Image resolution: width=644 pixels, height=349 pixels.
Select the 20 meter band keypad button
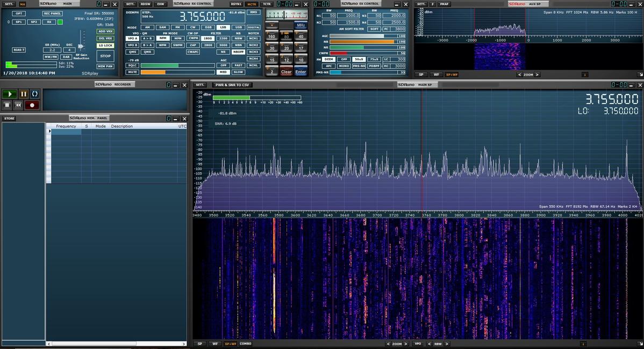tap(287, 47)
